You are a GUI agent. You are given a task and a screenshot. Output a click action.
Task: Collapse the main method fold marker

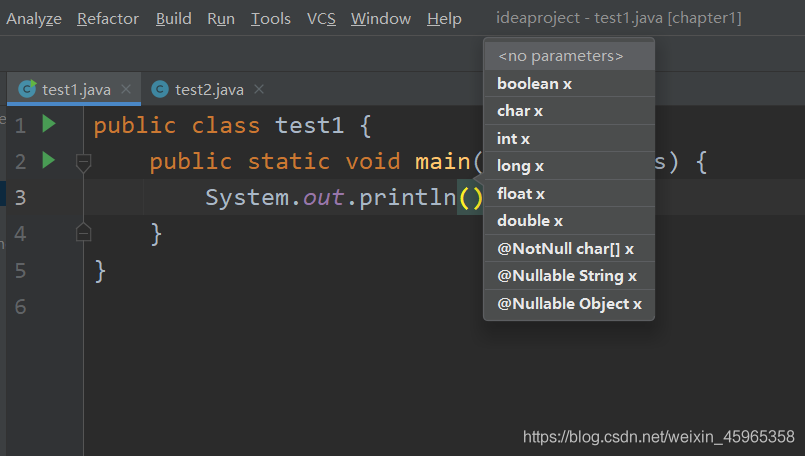pos(84,161)
